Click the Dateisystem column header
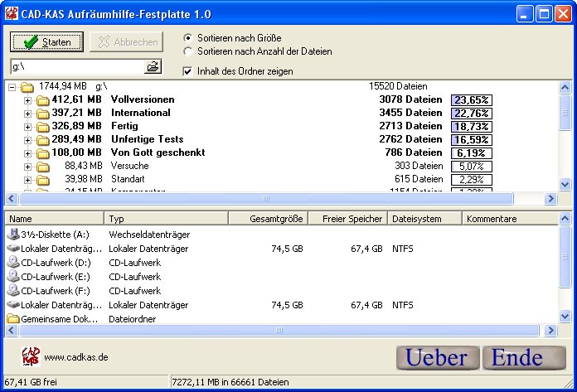Image resolution: width=577 pixels, height=392 pixels. coord(424,219)
